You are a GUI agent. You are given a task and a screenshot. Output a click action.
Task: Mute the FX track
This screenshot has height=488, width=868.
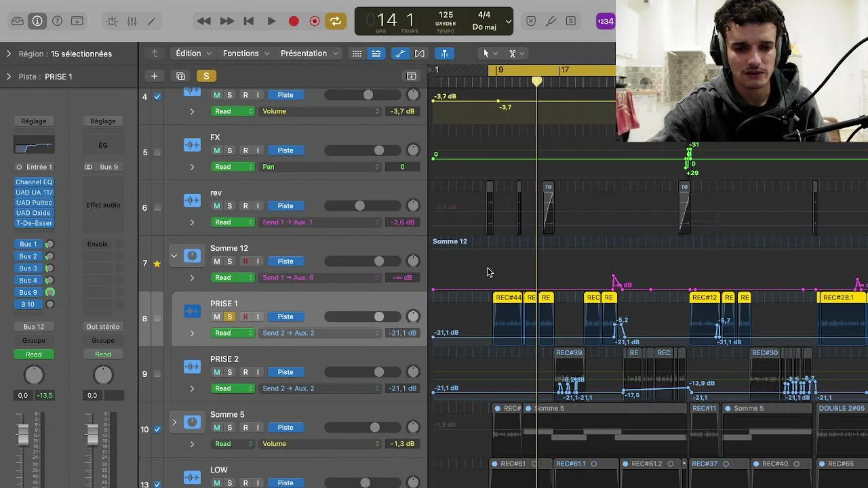pos(217,150)
